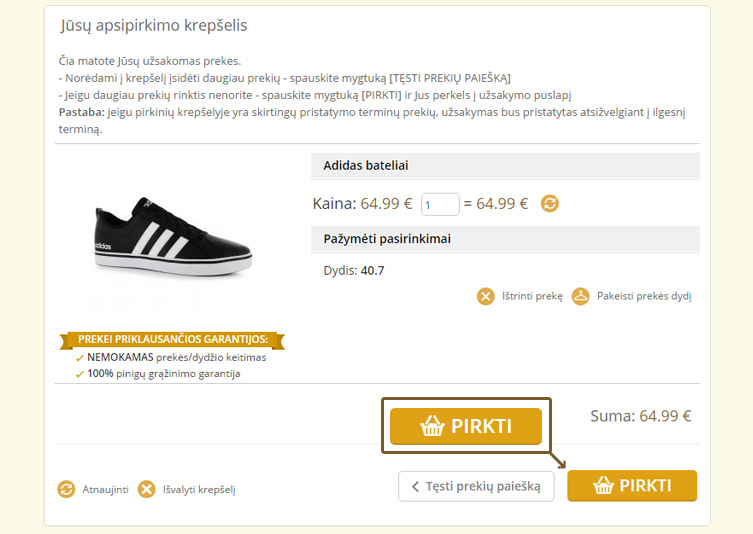Click the highlighted enlarged PIRKTI button label
Image resolution: width=753 pixels, height=534 pixels.
pyautogui.click(x=481, y=426)
